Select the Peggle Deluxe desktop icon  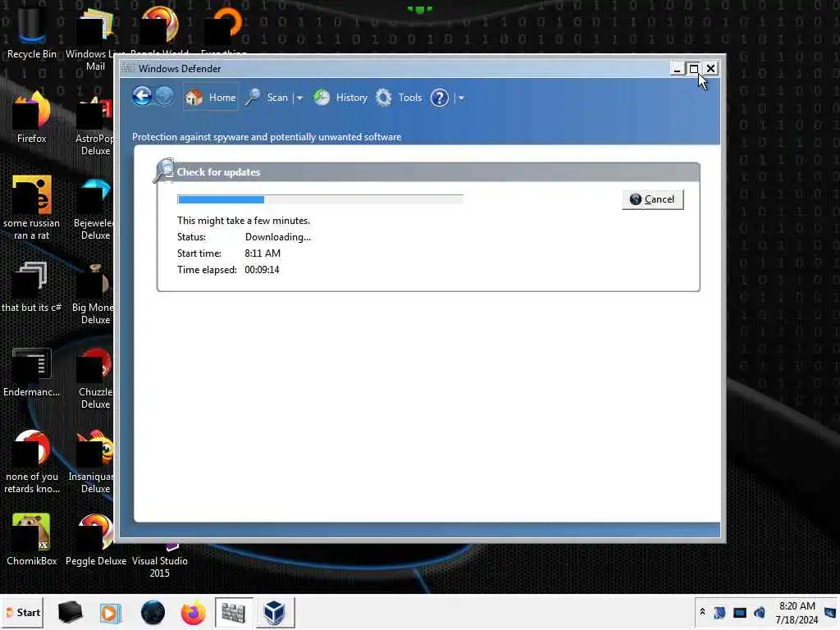(x=95, y=540)
